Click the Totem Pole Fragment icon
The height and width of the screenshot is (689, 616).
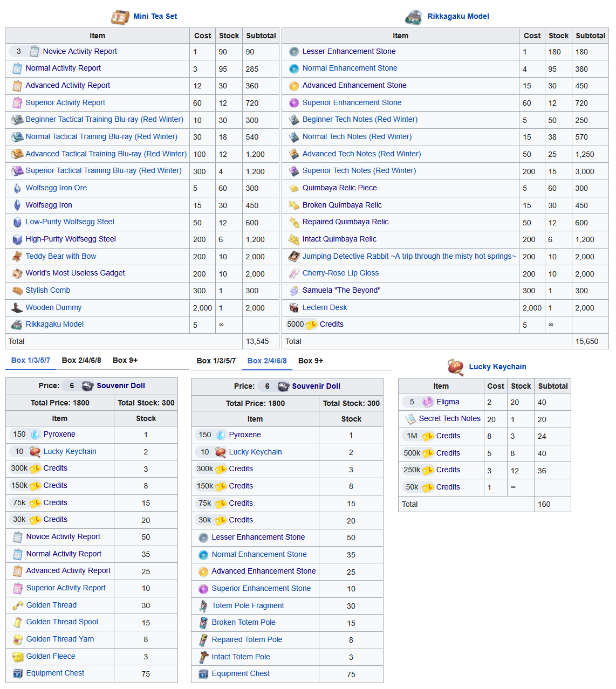(x=203, y=606)
